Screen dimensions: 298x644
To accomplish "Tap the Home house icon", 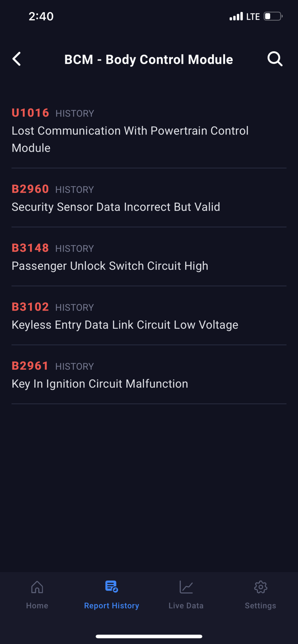I will point(37,587).
